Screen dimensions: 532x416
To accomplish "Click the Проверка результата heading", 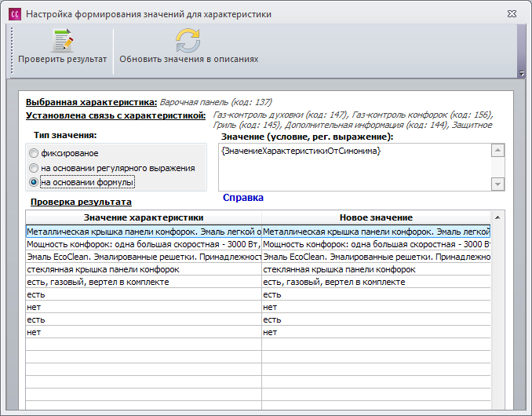I will [81, 202].
